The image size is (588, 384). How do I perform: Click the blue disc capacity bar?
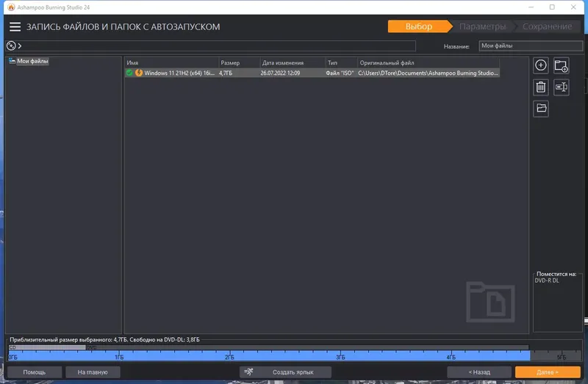tap(269, 355)
